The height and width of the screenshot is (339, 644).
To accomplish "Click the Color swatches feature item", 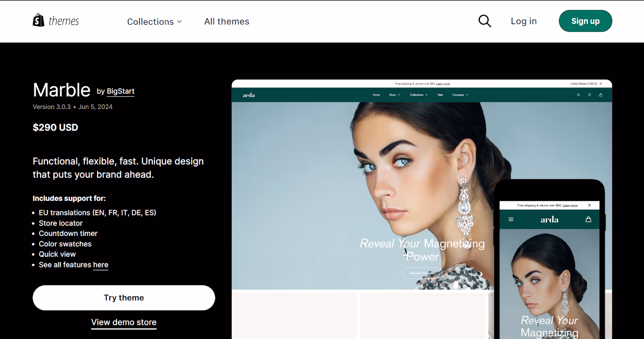I will [65, 244].
